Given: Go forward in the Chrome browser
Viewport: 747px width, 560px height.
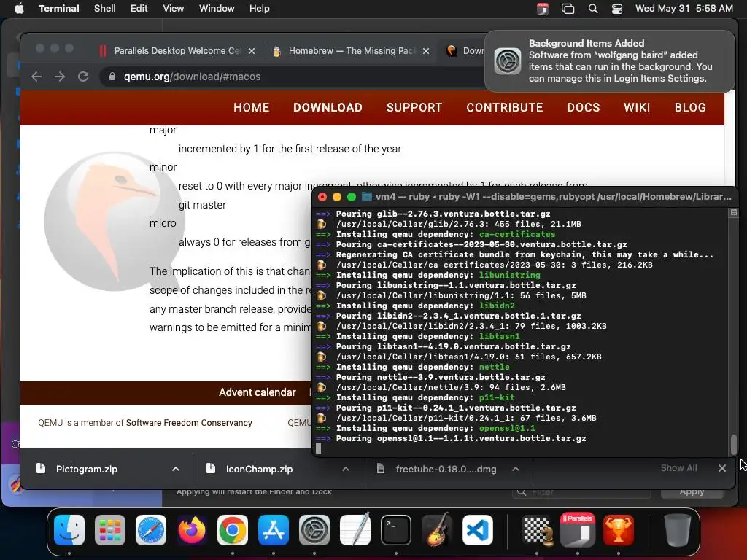Looking at the screenshot, I should 60,77.
